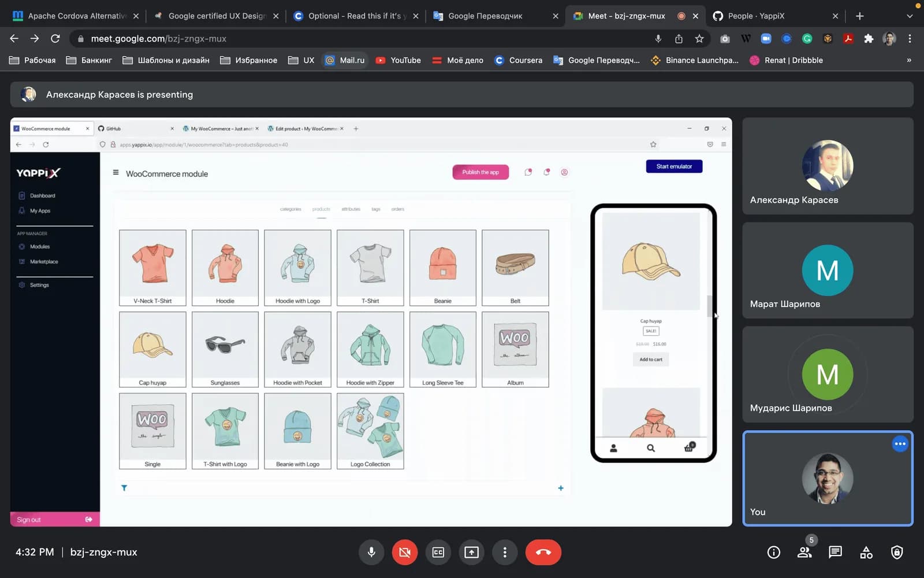Click the filter funnel icon below products

(x=124, y=488)
